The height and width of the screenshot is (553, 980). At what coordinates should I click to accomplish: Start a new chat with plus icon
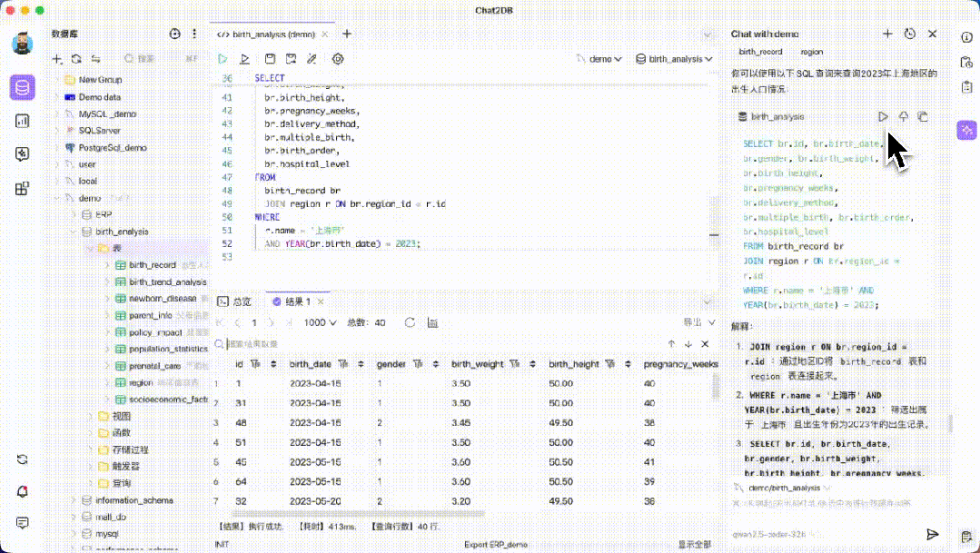pos(886,34)
